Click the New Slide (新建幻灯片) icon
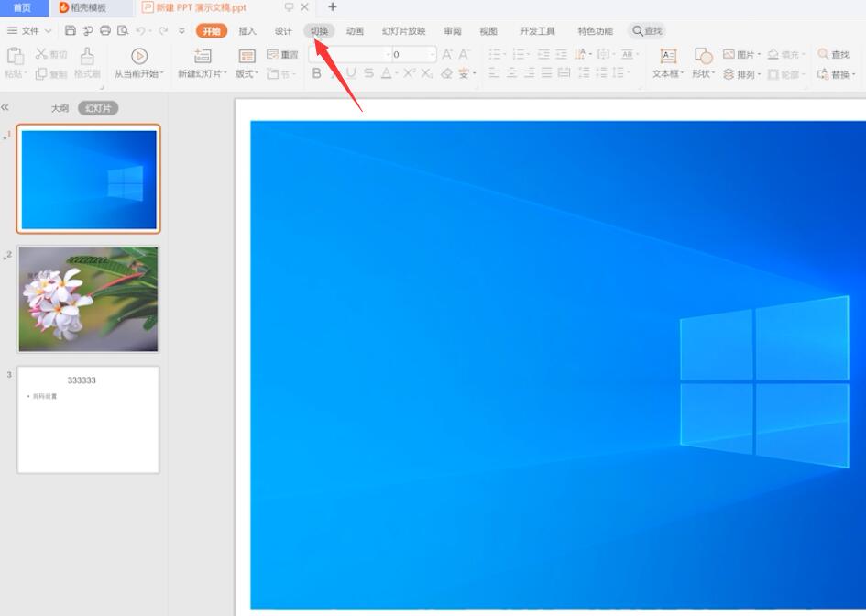This screenshot has width=866, height=616. tap(203, 56)
